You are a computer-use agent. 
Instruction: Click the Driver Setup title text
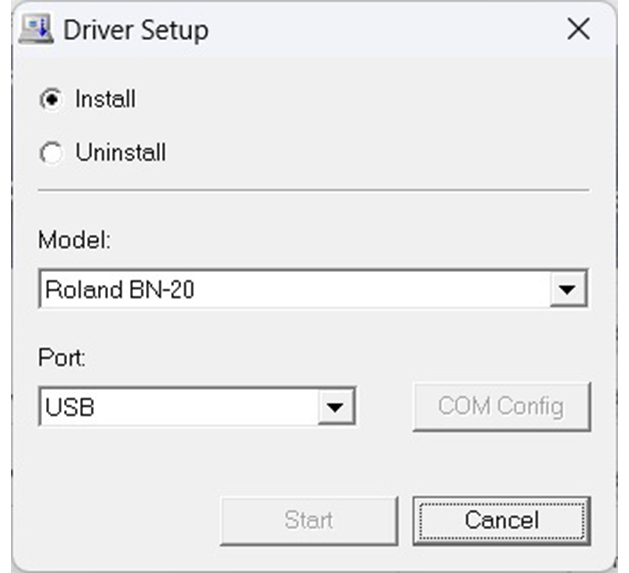[x=136, y=30]
